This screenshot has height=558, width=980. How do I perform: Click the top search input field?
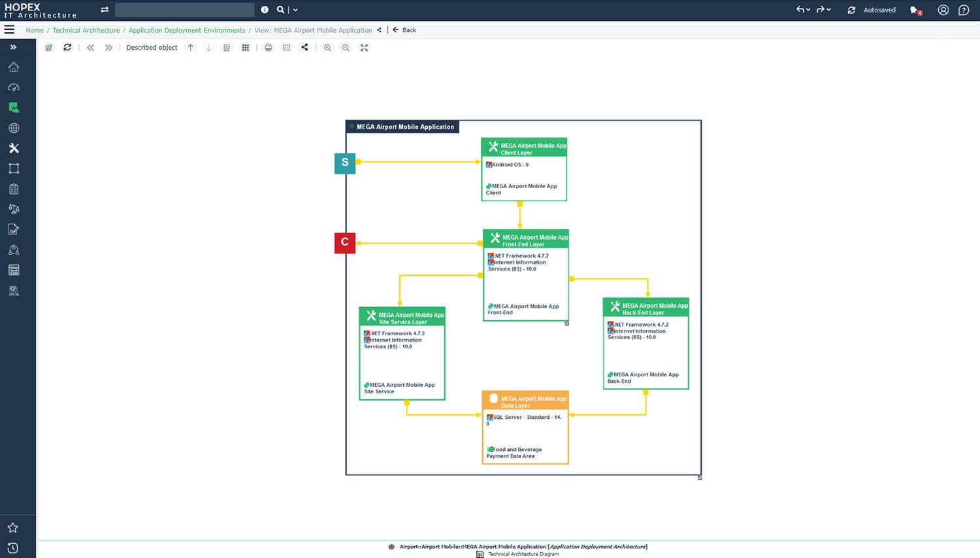[184, 10]
